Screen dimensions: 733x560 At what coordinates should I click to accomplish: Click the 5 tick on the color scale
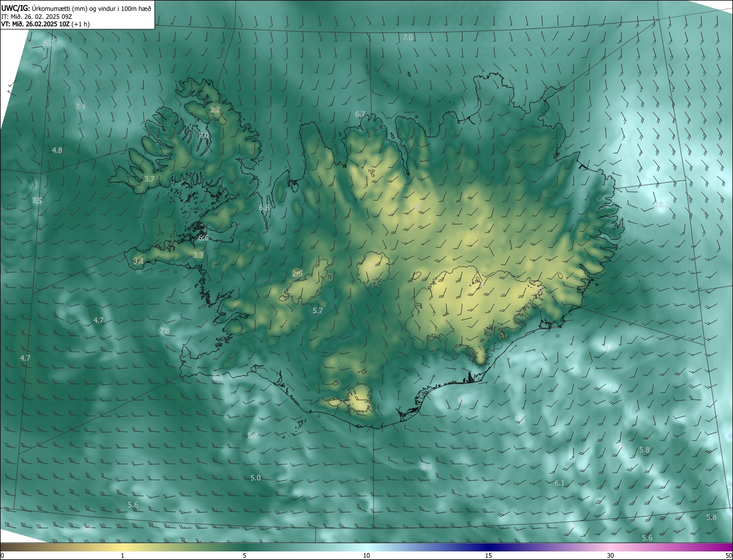[245, 555]
